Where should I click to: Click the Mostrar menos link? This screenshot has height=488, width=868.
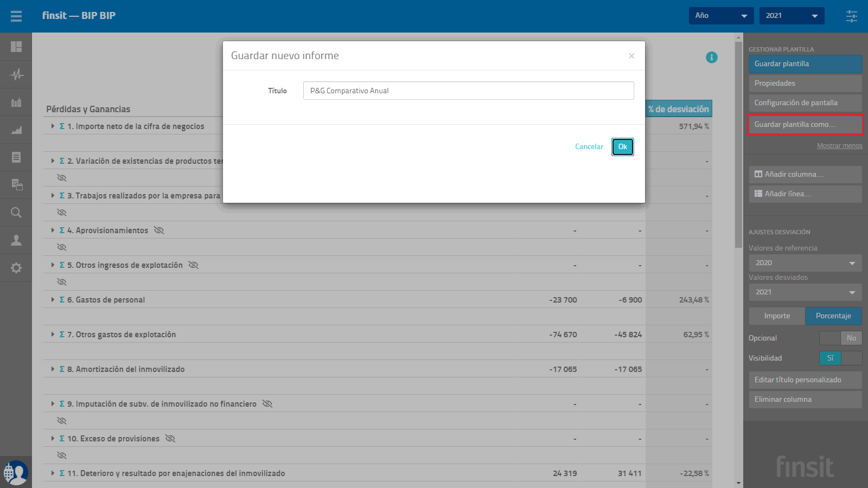point(840,146)
